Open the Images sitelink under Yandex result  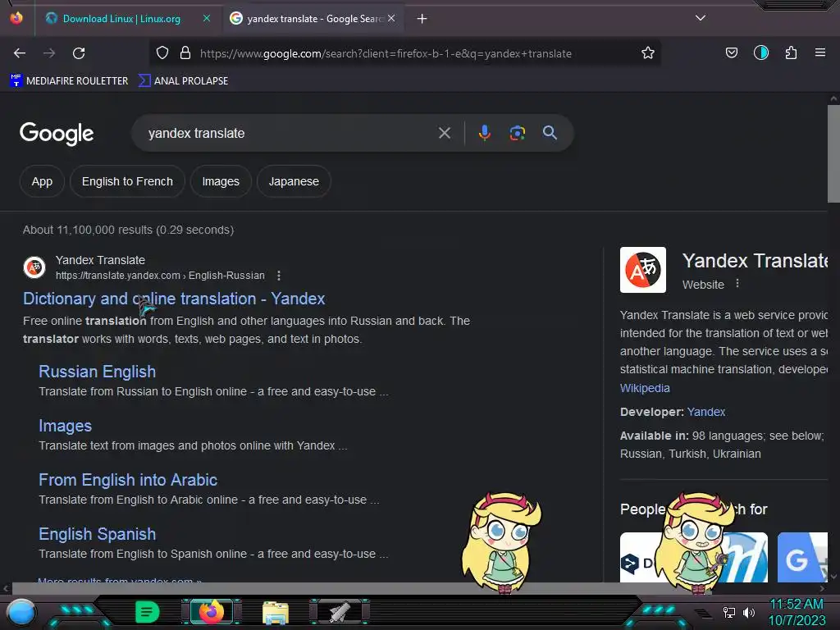[x=66, y=426]
